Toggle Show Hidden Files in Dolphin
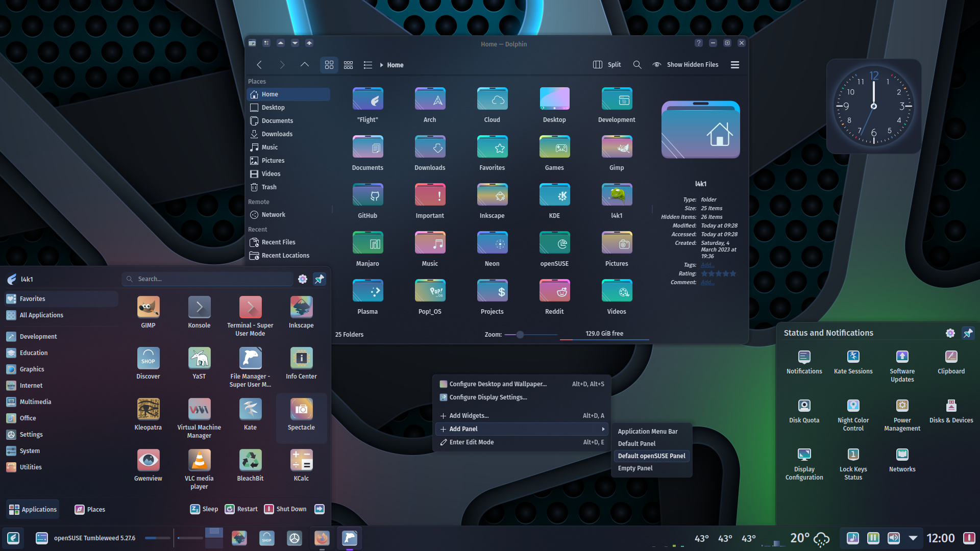 coord(685,65)
